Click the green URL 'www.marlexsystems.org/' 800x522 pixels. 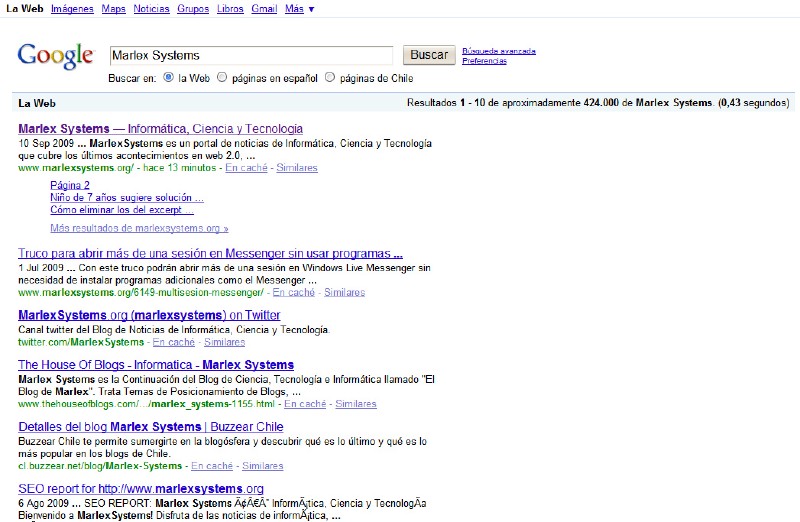(x=76, y=168)
